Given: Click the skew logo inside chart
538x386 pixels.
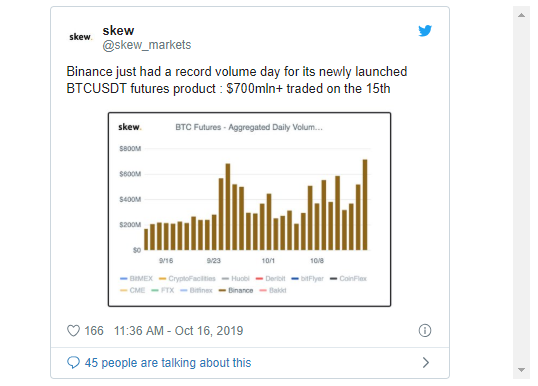Looking at the screenshot, I should pos(130,127).
